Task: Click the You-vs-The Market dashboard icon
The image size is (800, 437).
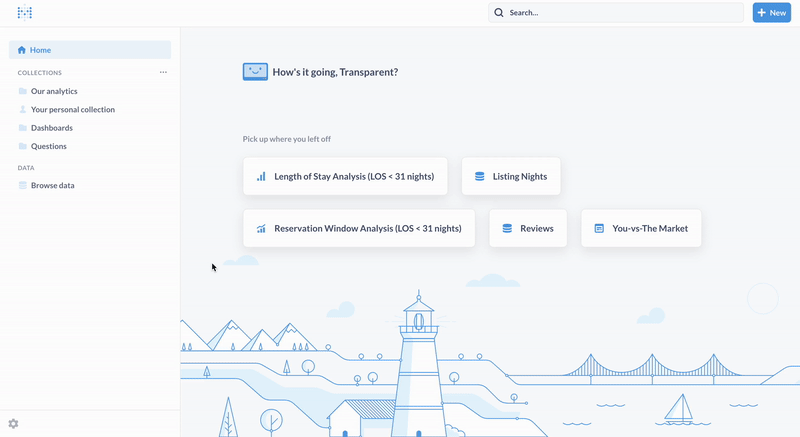Action: click(x=599, y=228)
